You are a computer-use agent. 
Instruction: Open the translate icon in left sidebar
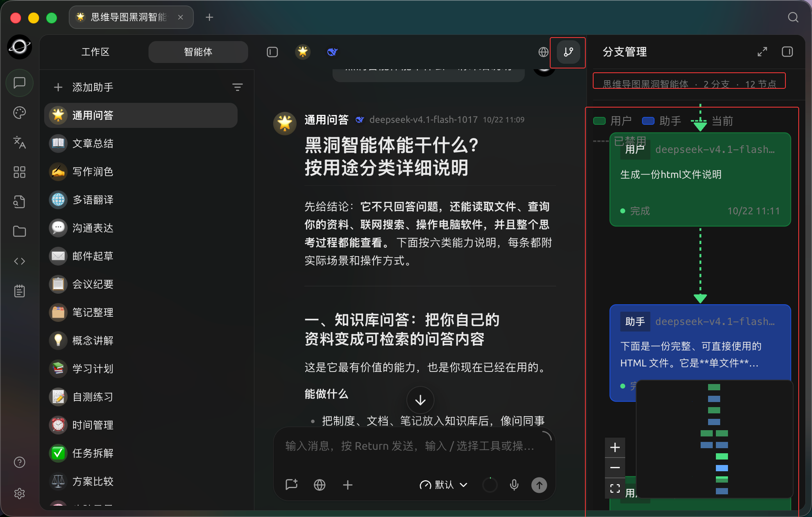pyautogui.click(x=20, y=142)
